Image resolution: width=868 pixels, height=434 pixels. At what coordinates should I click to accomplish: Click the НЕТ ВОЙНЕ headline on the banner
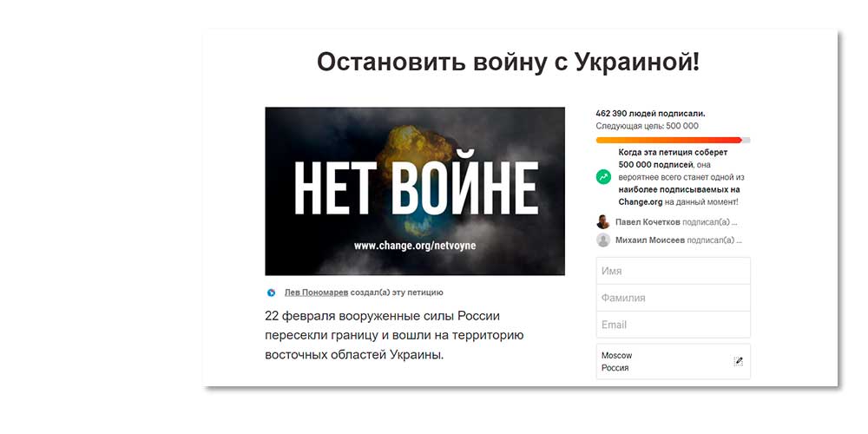point(415,187)
